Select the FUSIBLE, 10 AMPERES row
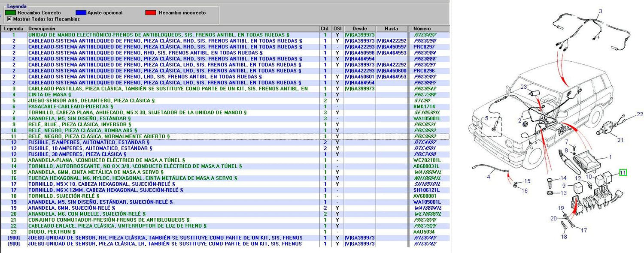Screen dimensions: 644x253 tap(225, 148)
